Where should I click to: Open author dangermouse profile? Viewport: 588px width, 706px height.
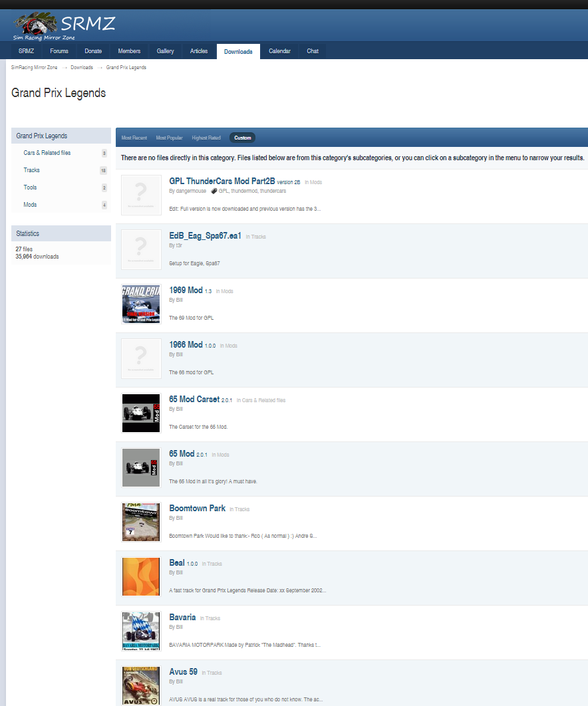click(191, 191)
